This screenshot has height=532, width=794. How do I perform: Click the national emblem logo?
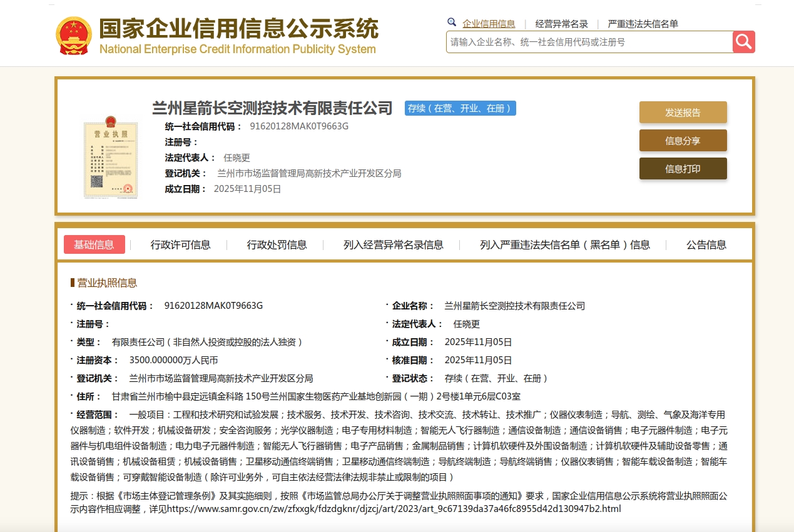point(74,35)
